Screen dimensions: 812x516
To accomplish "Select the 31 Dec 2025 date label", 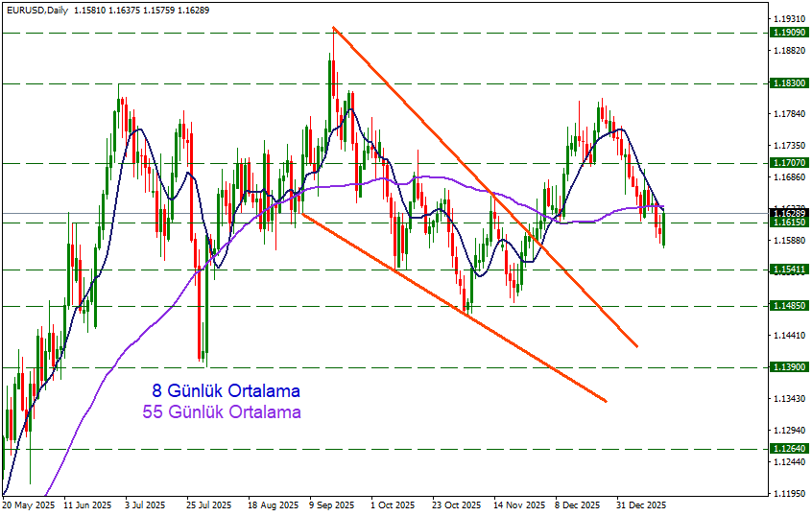I will click(x=639, y=504).
